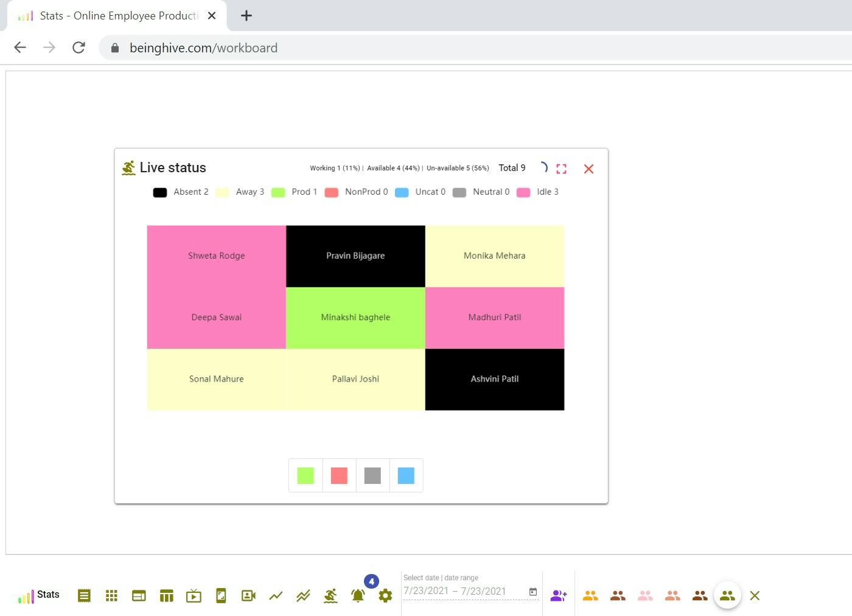This screenshot has width=852, height=616.
Task: Select the multi-line comparison chart icon
Action: [x=303, y=595]
